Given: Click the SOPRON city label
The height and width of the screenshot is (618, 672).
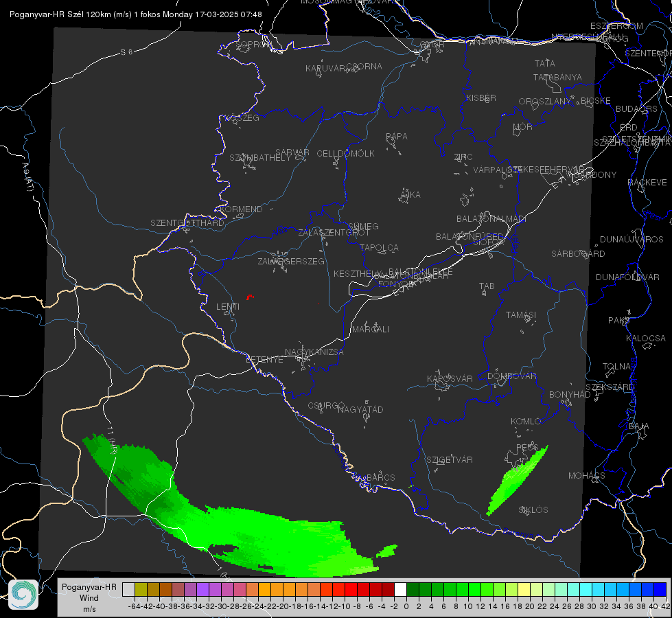Looking at the screenshot, I should pos(254,44).
